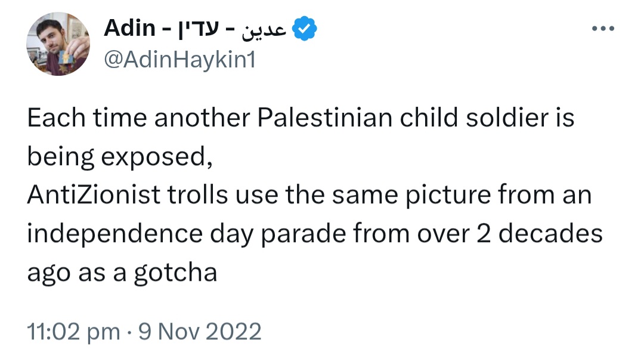Click the word "AntiZionist" in the tweet
Viewport: 644px width, 359px height.
click(94, 194)
